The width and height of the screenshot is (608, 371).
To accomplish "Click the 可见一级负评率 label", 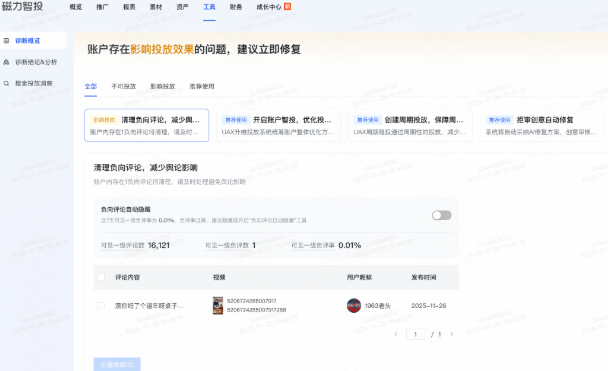I will click(313, 245).
